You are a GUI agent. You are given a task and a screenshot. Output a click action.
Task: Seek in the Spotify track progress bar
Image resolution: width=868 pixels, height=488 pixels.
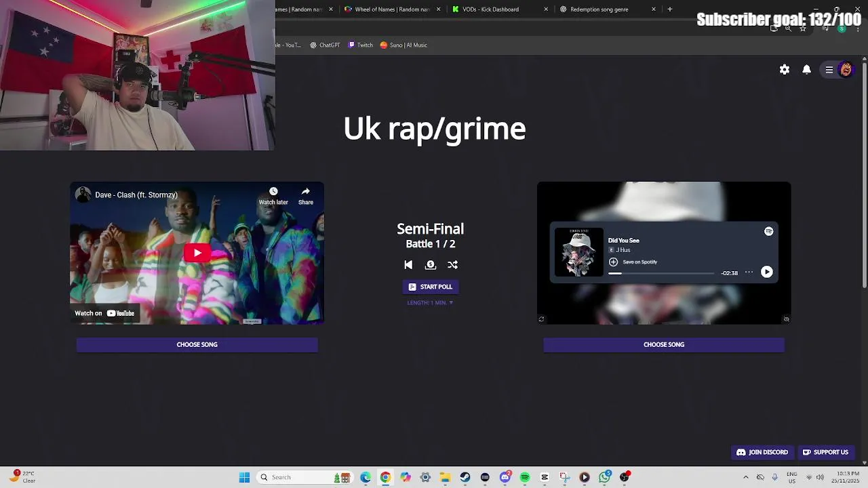[661, 273]
